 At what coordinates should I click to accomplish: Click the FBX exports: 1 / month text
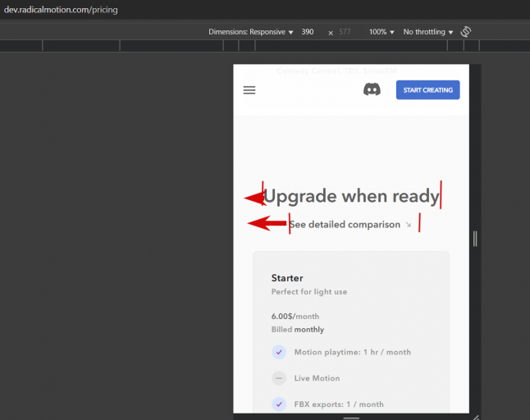[339, 404]
